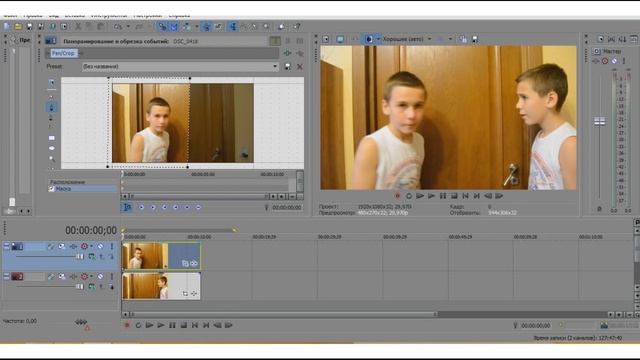Open the split-screen view dropdown arrow

(378, 39)
